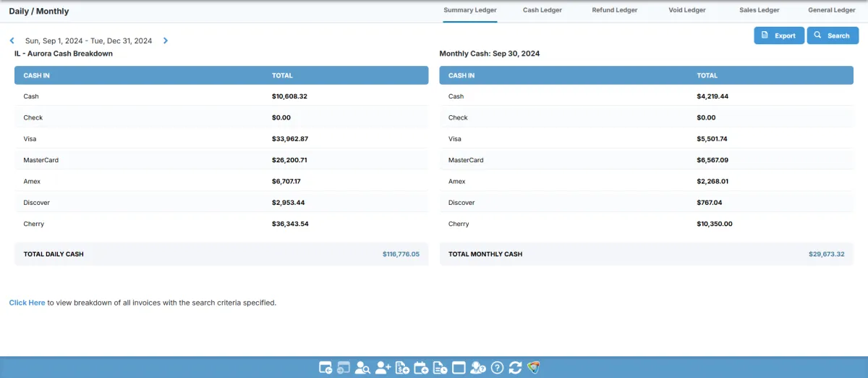Image resolution: width=868 pixels, height=378 pixels.
Task: Open the General Ledger tab
Action: coord(832,10)
